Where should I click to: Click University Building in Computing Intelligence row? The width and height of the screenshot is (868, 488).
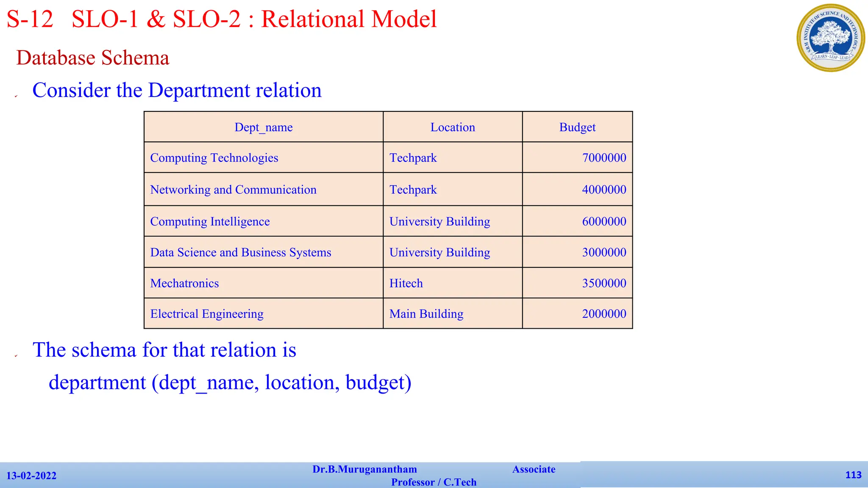pos(453,221)
